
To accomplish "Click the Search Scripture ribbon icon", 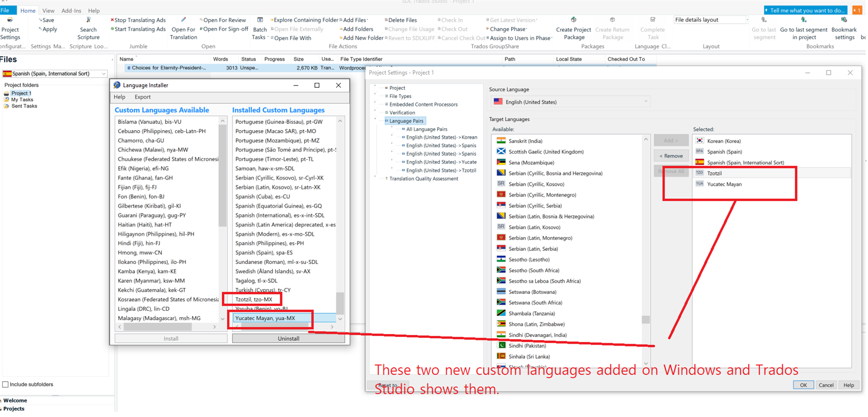I will click(x=88, y=29).
